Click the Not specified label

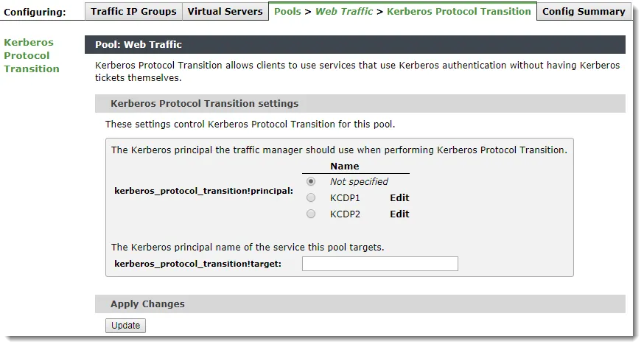coord(359,181)
